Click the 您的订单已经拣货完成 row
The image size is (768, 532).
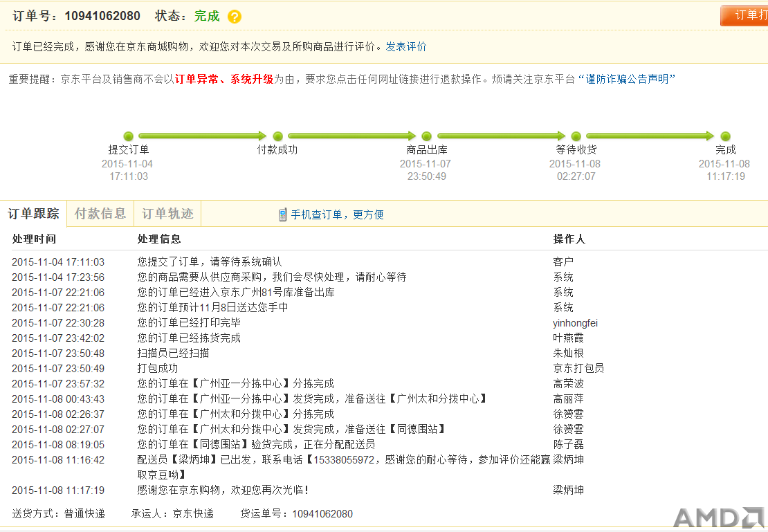[189, 338]
